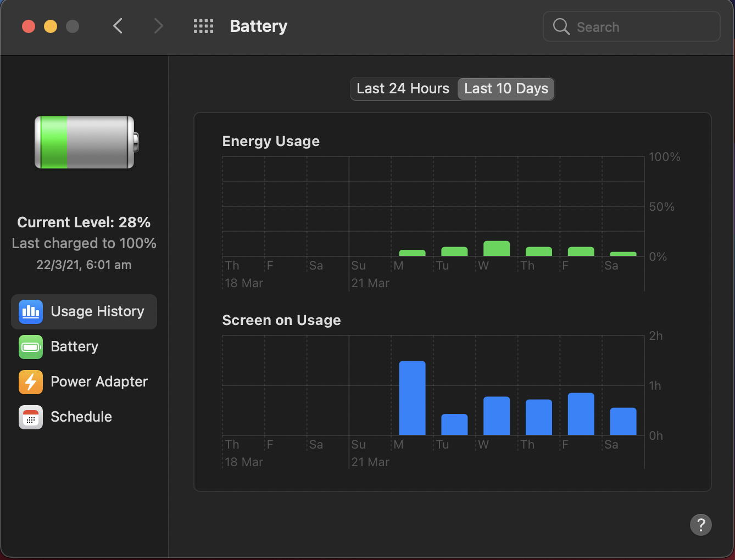Click Wednesday's blue screen usage bar
This screenshot has height=560, width=735.
coord(497,416)
